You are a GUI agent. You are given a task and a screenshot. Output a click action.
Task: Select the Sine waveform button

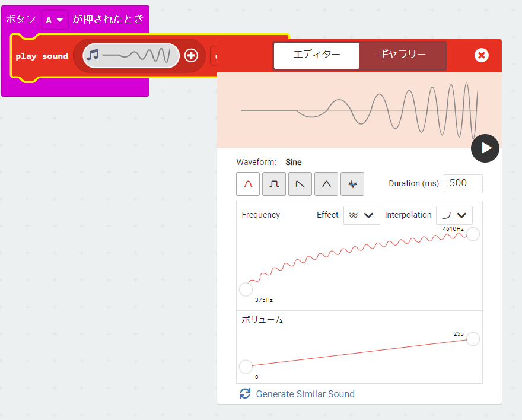[248, 184]
